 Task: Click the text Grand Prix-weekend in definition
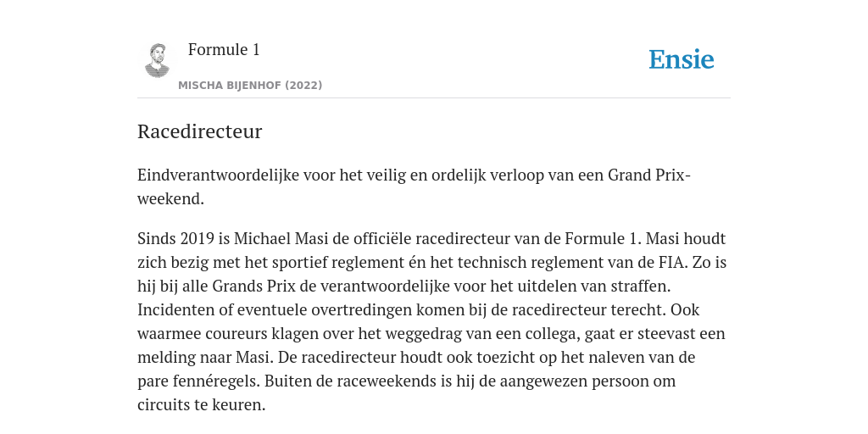[649, 175]
